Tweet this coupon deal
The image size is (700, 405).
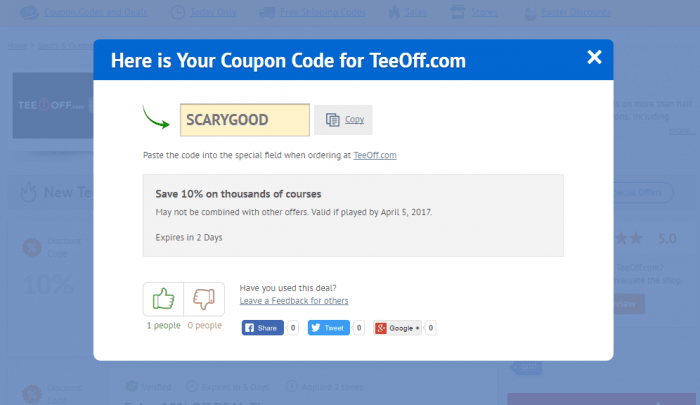point(329,328)
